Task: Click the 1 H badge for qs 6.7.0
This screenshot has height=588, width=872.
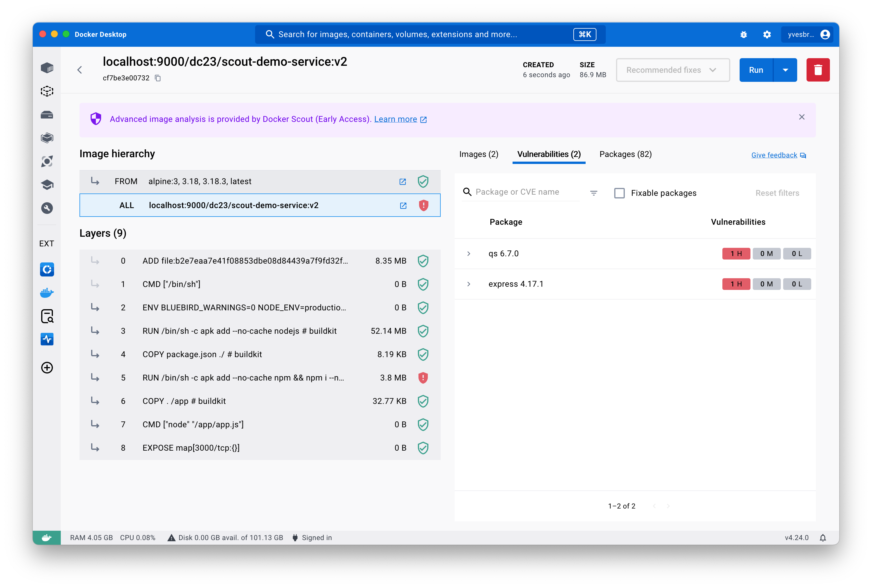Action: 736,253
